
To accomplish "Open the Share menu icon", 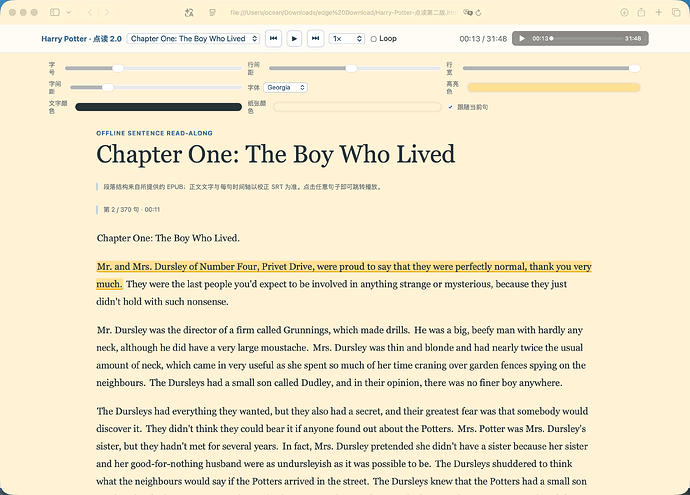I will click(641, 12).
